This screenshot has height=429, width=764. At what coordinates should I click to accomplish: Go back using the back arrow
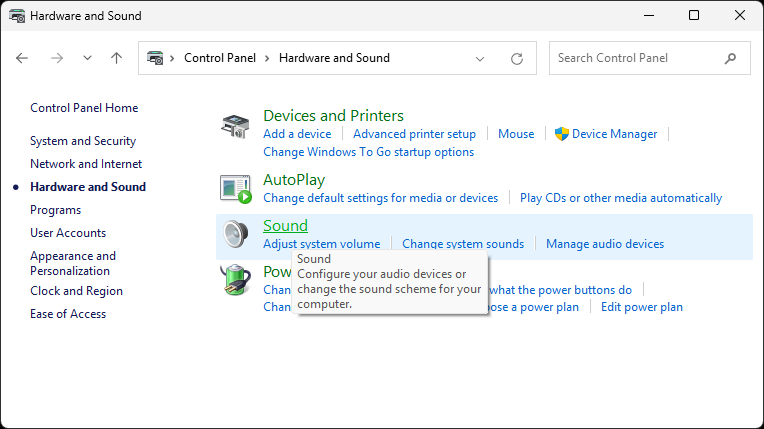23,58
